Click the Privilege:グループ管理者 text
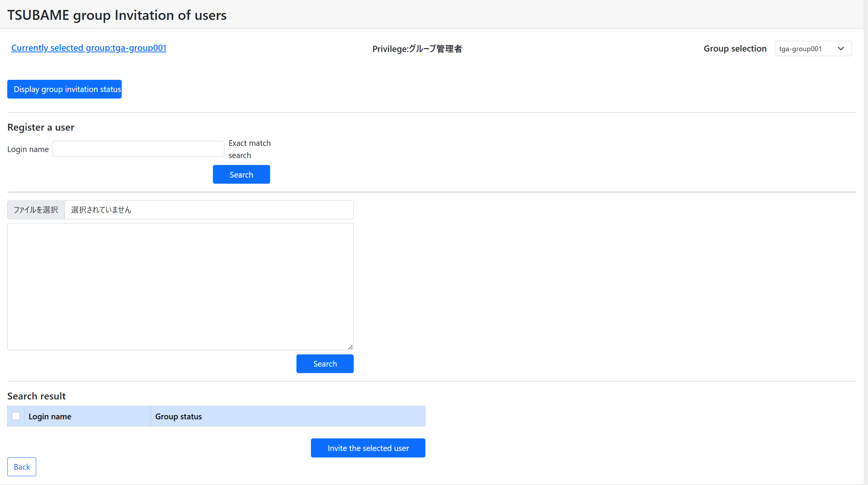Image resolution: width=868 pixels, height=485 pixels. 417,49
